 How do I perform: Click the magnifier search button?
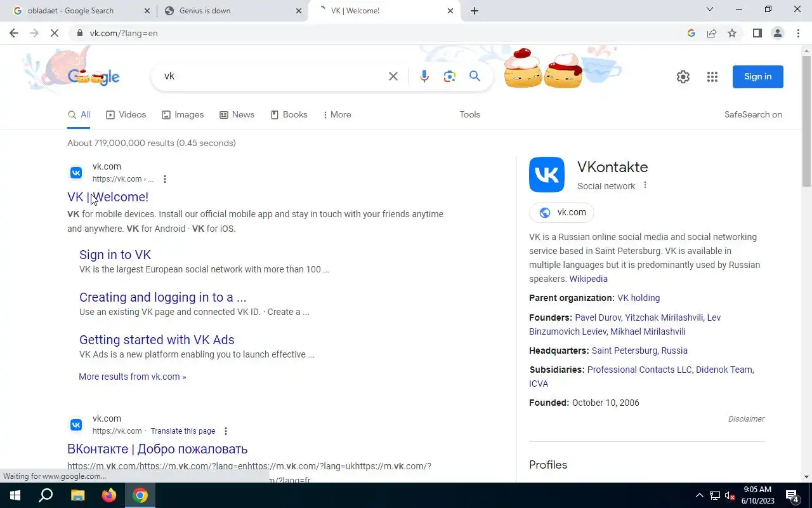[x=475, y=76]
